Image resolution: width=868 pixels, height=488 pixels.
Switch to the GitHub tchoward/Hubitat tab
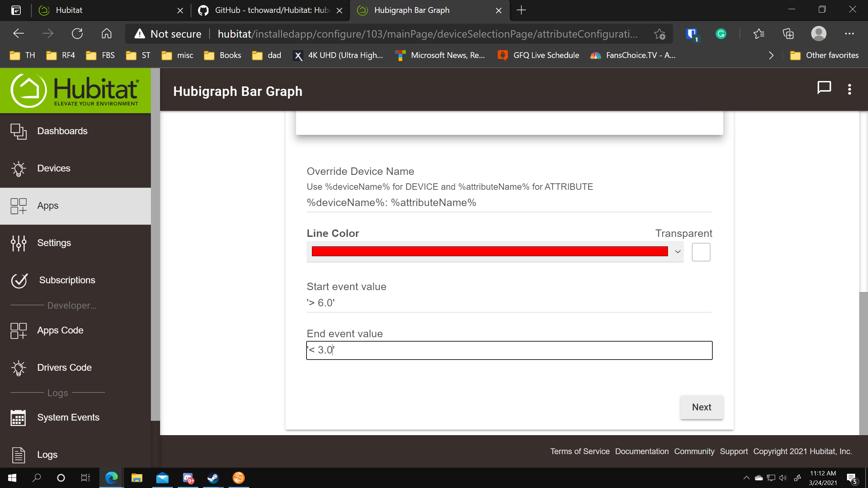(271, 10)
